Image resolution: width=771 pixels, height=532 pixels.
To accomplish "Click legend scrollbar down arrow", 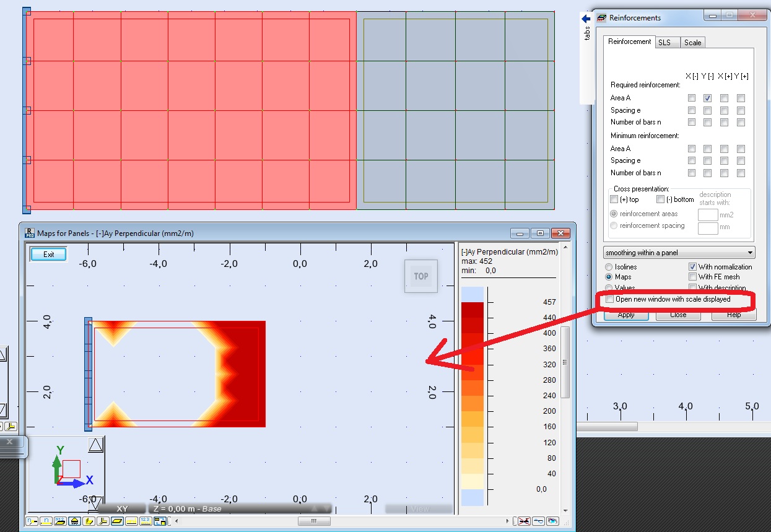I will 565,511.
